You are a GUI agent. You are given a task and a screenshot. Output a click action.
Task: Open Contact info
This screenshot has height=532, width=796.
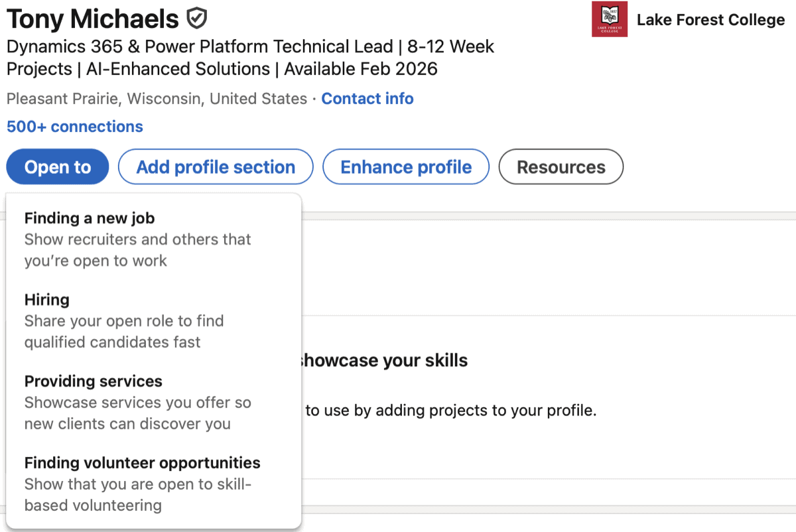click(367, 98)
